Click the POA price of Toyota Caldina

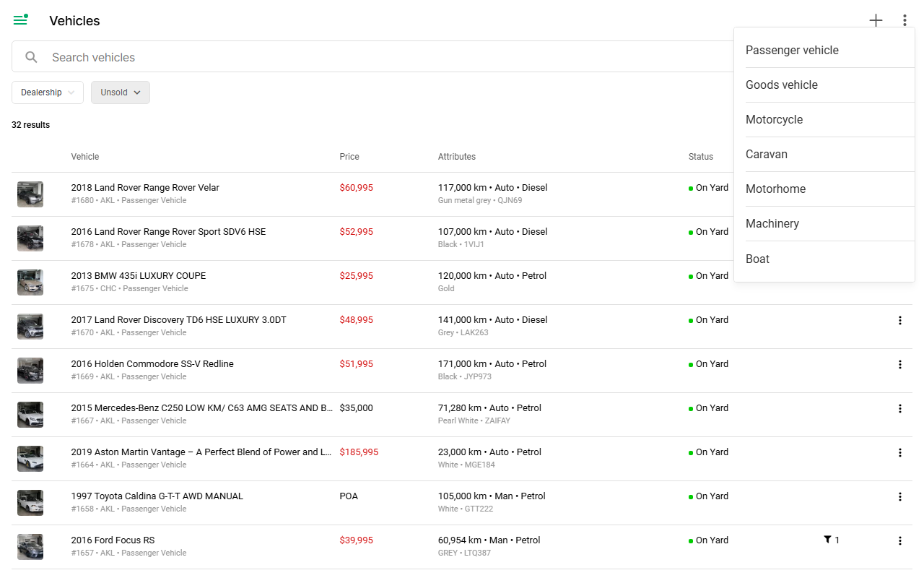(x=349, y=496)
